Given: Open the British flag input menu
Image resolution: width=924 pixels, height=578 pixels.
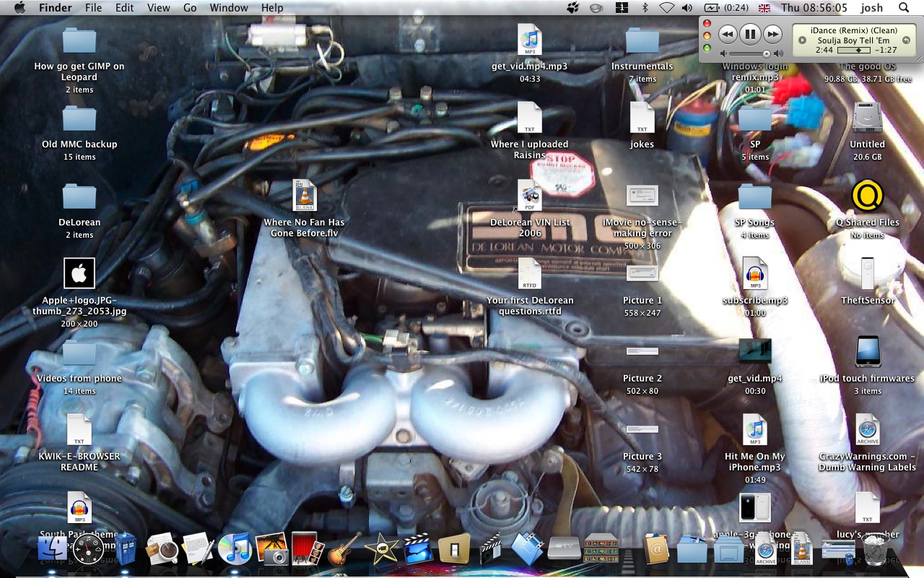Looking at the screenshot, I should (x=764, y=8).
